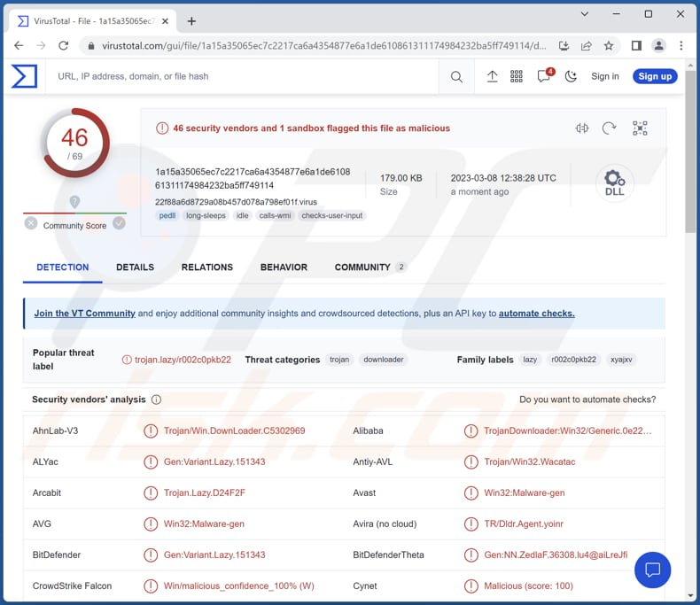
Task: Click the tab search chevron
Action: pos(584,14)
